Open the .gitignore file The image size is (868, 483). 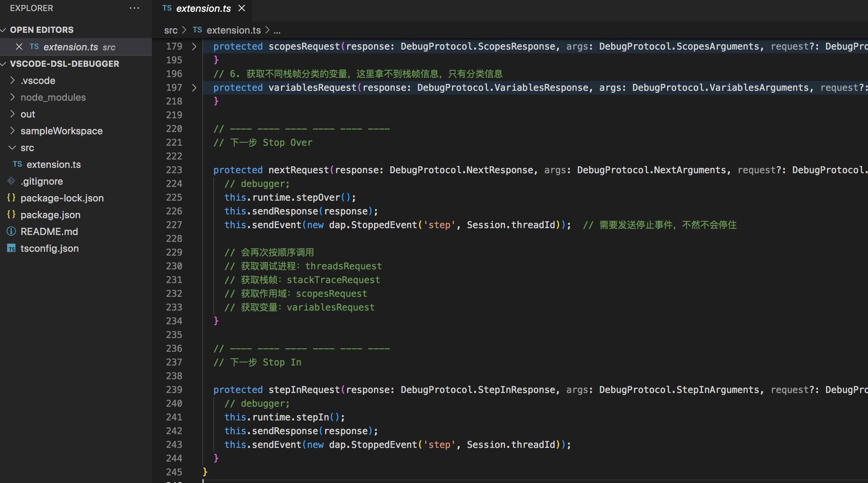pos(42,181)
